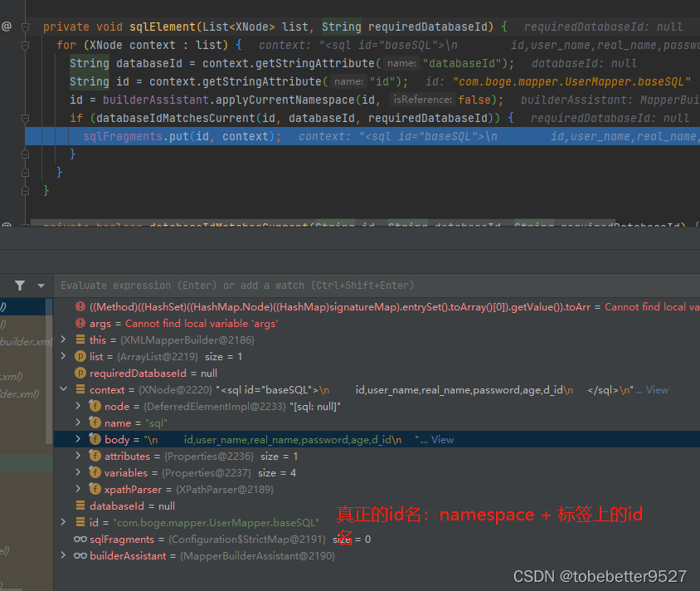
Task: Select the 'databaseId = null' variable row
Action: [x=377, y=506]
